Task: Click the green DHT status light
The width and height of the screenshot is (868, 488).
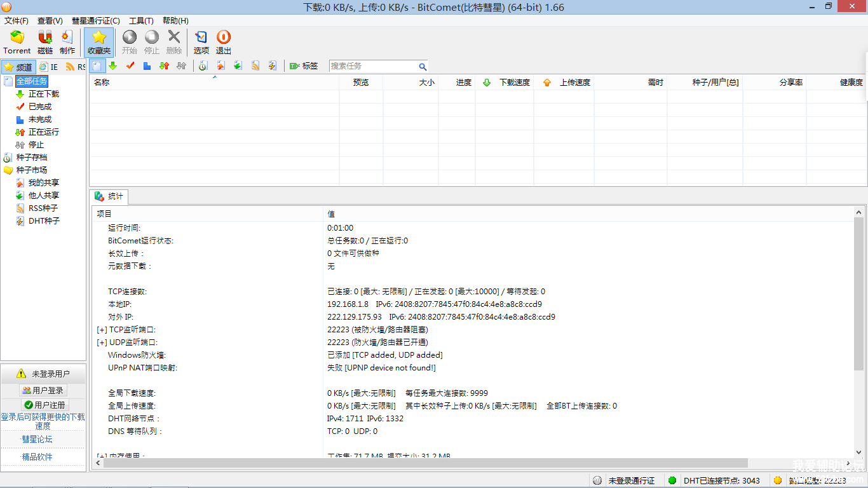Action: (672, 481)
